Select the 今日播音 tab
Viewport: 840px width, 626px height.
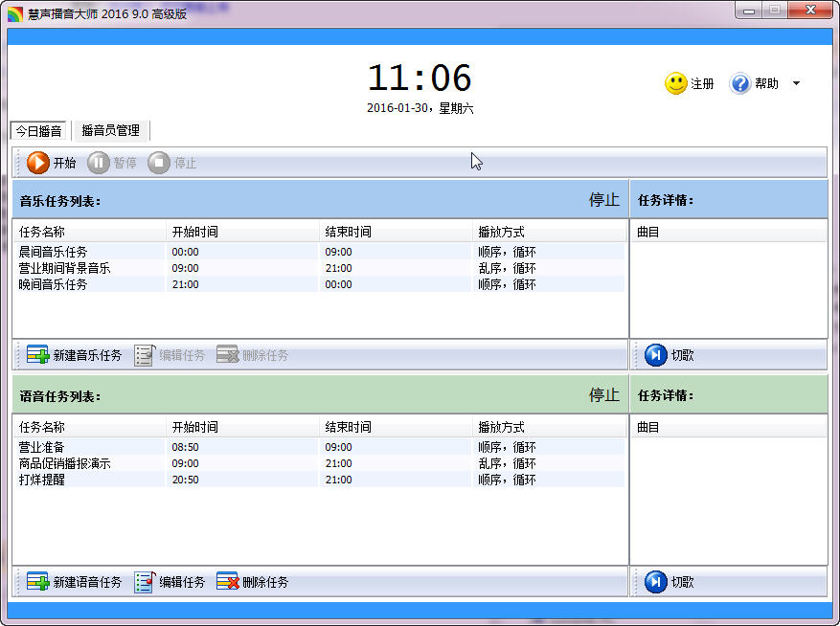pos(39,131)
